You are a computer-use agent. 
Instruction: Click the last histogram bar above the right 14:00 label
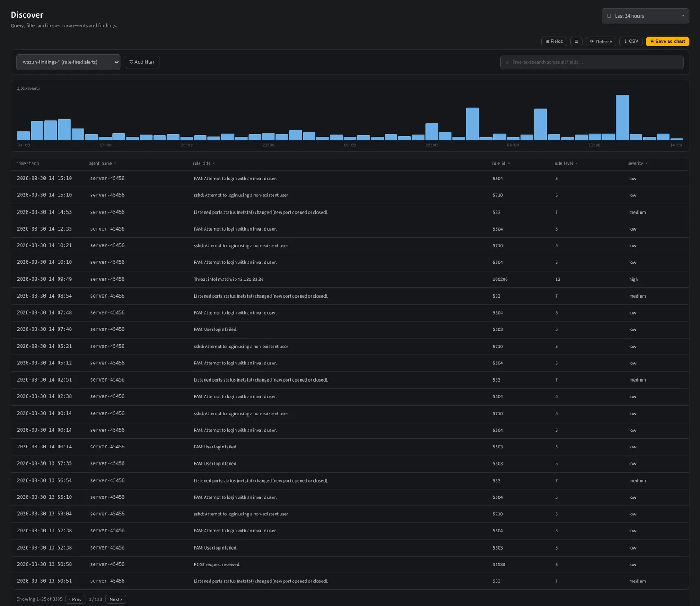click(676, 139)
